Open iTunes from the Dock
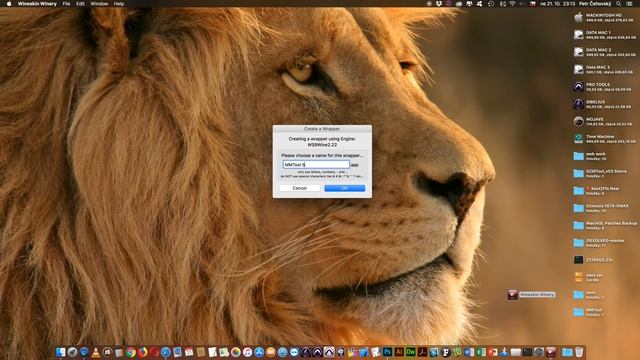Screen dimensions: 640x360 247,352
